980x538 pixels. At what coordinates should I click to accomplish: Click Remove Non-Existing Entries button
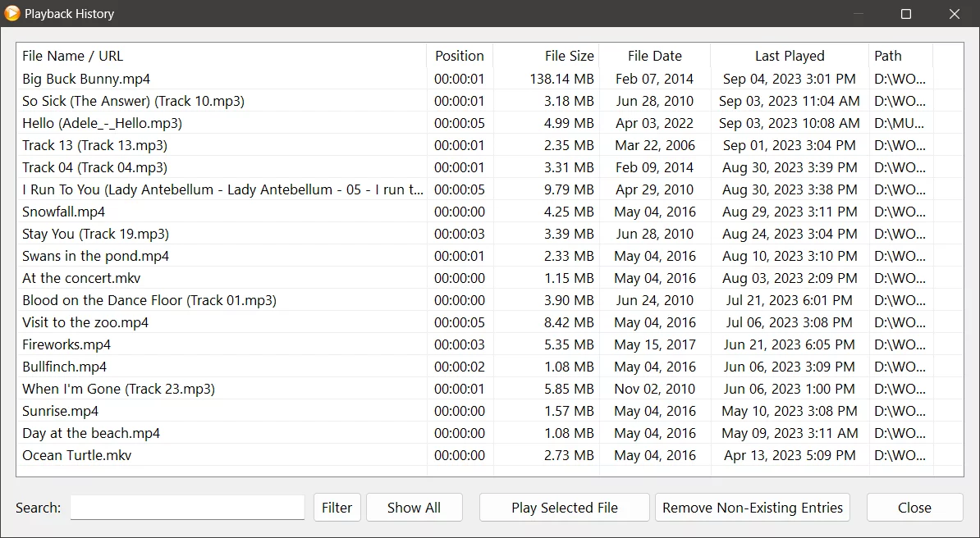[753, 508]
